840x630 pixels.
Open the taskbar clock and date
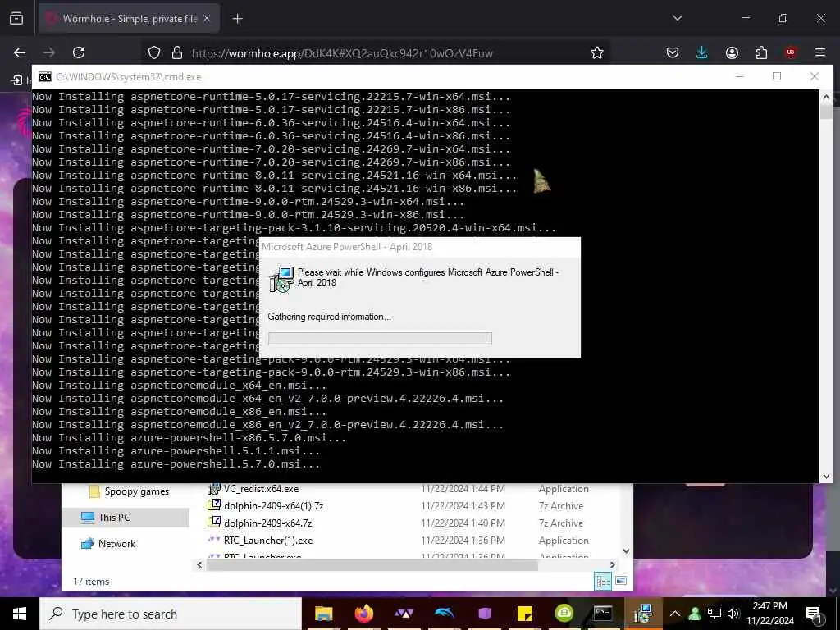[x=769, y=614]
